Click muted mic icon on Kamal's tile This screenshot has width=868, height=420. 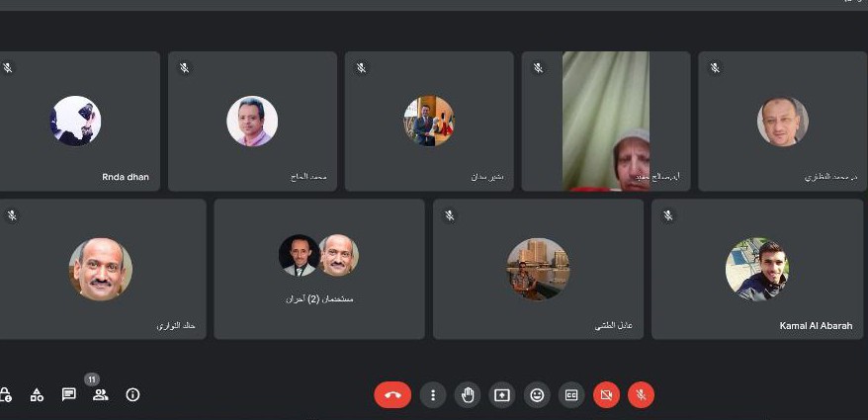(x=668, y=215)
